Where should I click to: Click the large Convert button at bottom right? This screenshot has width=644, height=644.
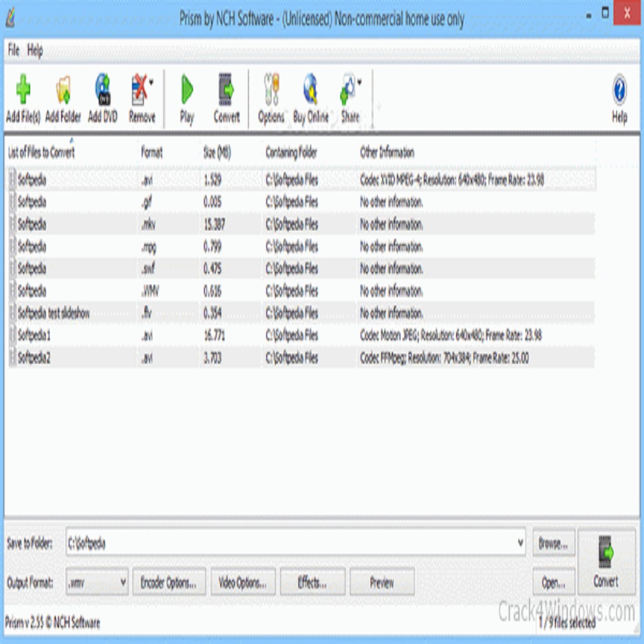(606, 562)
